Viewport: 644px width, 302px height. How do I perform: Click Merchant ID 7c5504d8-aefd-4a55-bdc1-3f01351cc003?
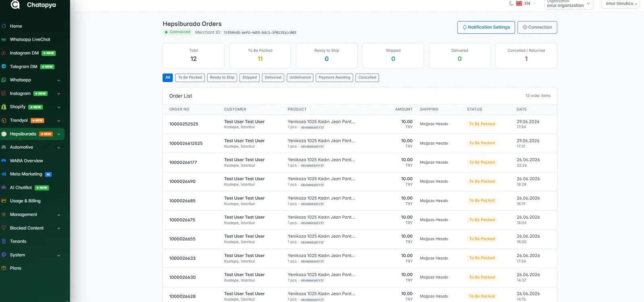click(260, 33)
